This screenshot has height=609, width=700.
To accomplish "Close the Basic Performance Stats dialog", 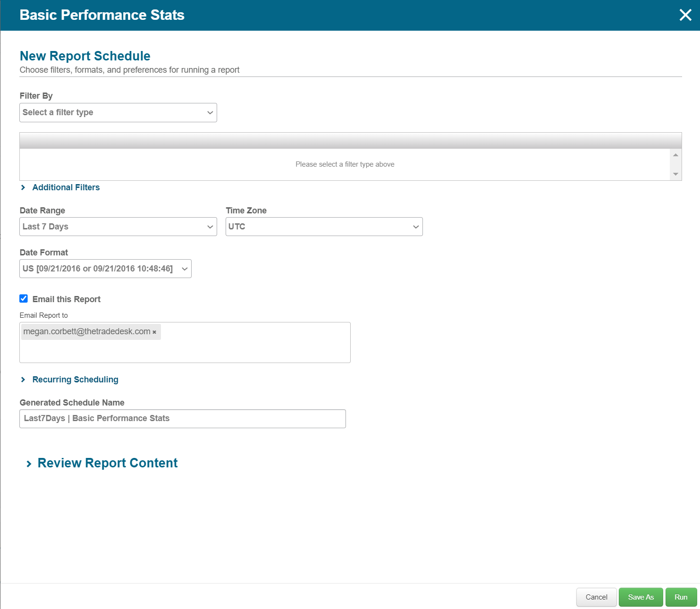I will (x=685, y=15).
